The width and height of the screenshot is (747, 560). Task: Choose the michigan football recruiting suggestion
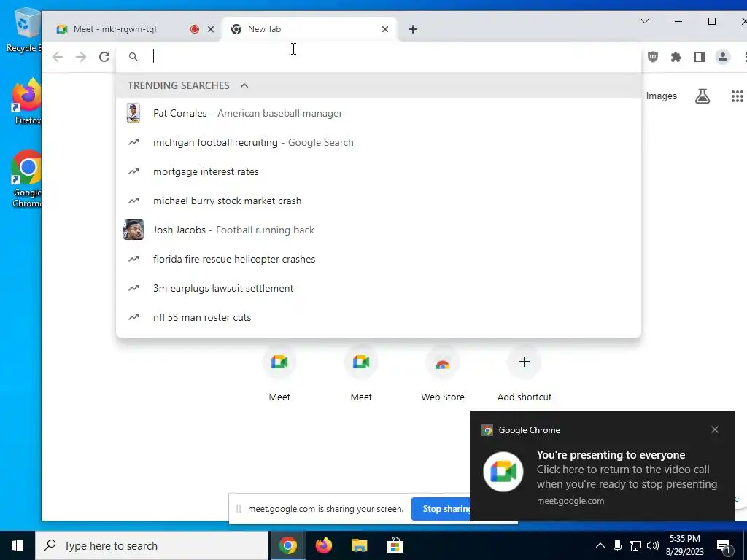(379, 142)
